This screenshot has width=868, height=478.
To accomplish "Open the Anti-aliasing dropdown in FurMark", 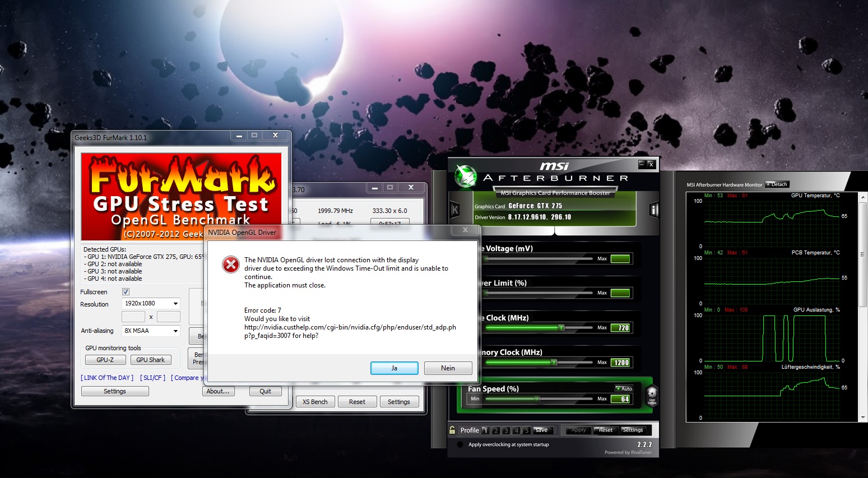I will pos(151,331).
